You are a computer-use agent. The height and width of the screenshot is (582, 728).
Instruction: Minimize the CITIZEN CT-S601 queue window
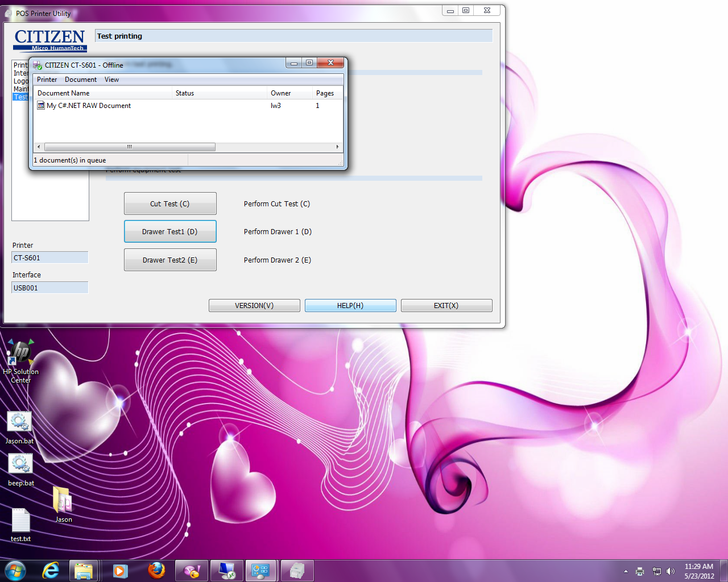[294, 63]
